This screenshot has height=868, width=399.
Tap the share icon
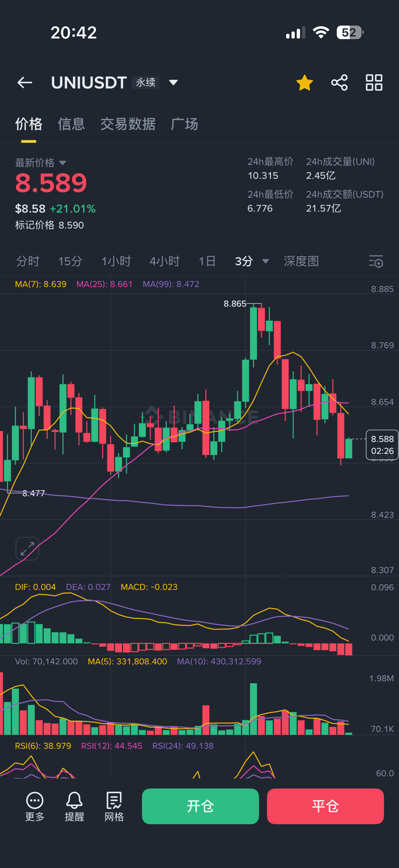click(x=339, y=82)
